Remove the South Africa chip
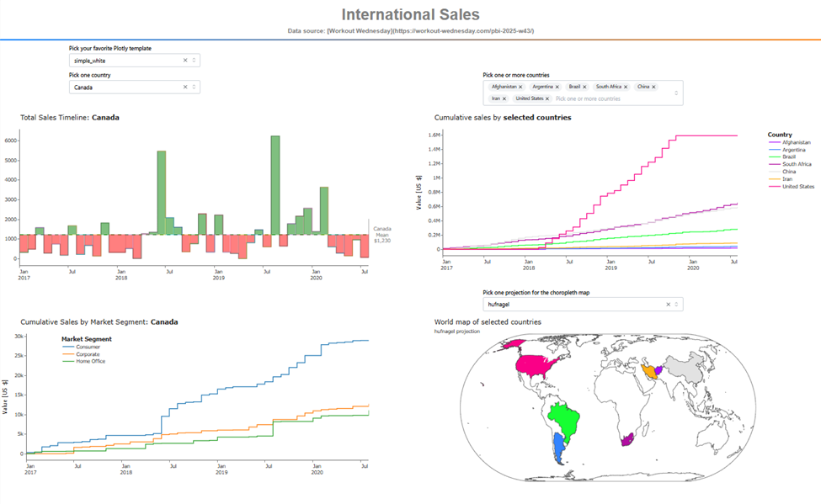 point(626,87)
